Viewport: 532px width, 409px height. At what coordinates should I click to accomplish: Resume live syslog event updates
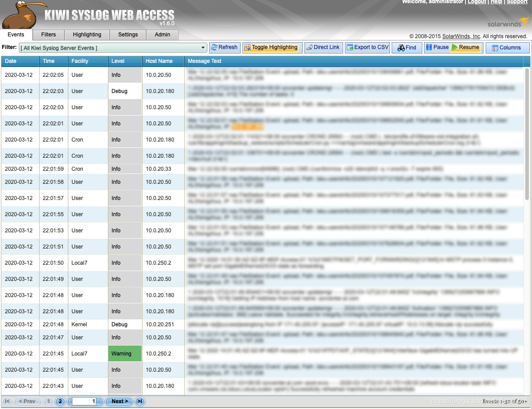point(466,47)
